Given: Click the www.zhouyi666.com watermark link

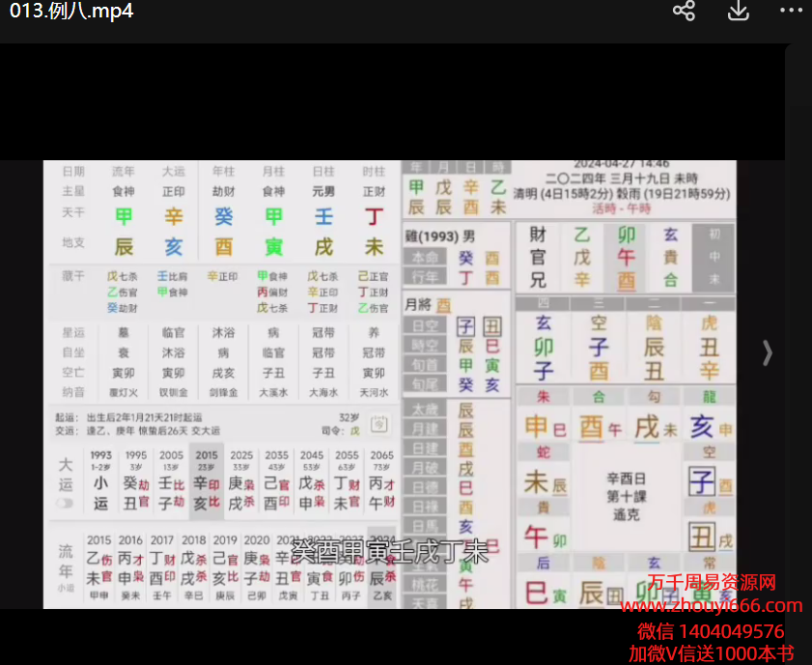Looking at the screenshot, I should pyautogui.click(x=712, y=606).
